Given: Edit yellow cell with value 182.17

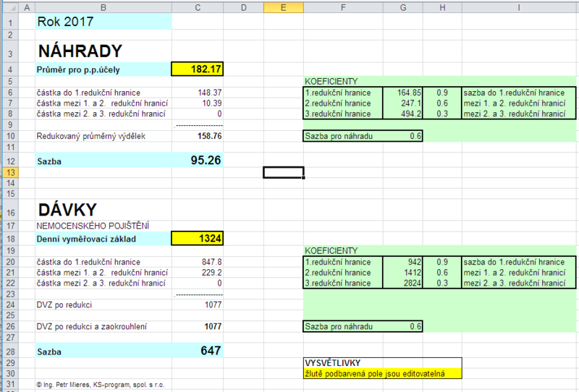Looking at the screenshot, I should [198, 69].
